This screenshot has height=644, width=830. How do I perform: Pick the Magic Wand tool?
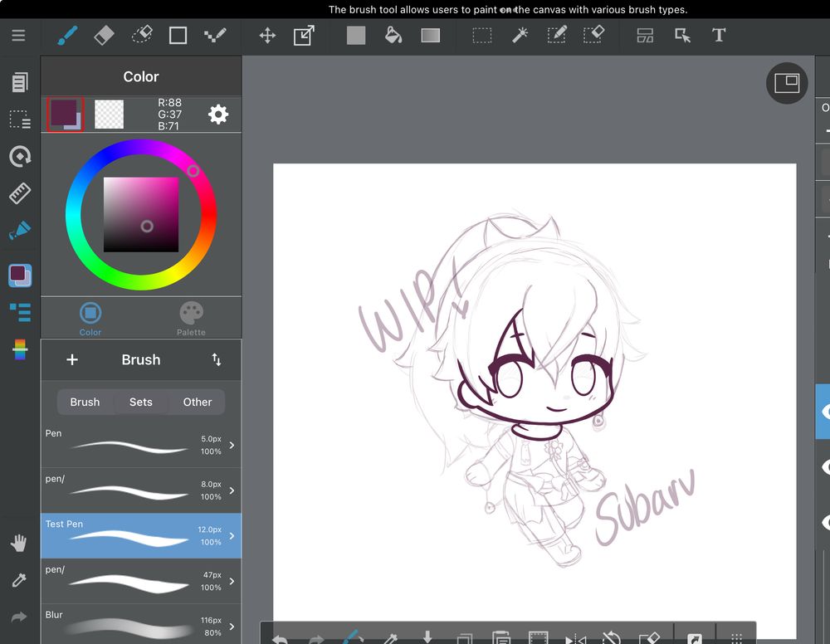520,36
